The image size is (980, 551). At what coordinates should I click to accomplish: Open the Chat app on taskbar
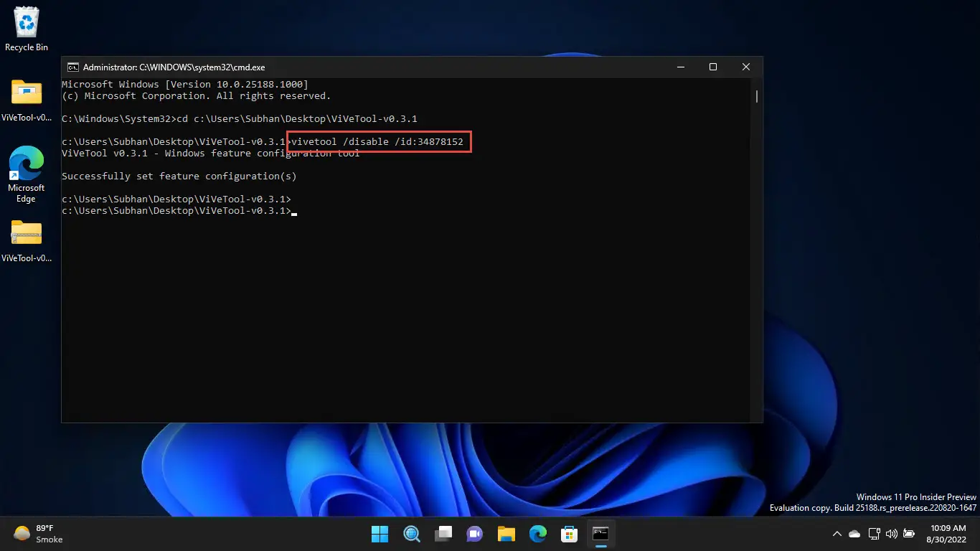coord(474,534)
